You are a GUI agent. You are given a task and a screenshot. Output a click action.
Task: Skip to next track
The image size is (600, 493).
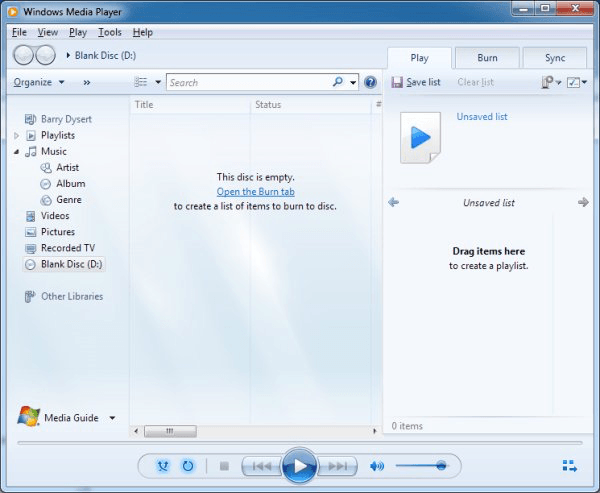click(x=337, y=466)
